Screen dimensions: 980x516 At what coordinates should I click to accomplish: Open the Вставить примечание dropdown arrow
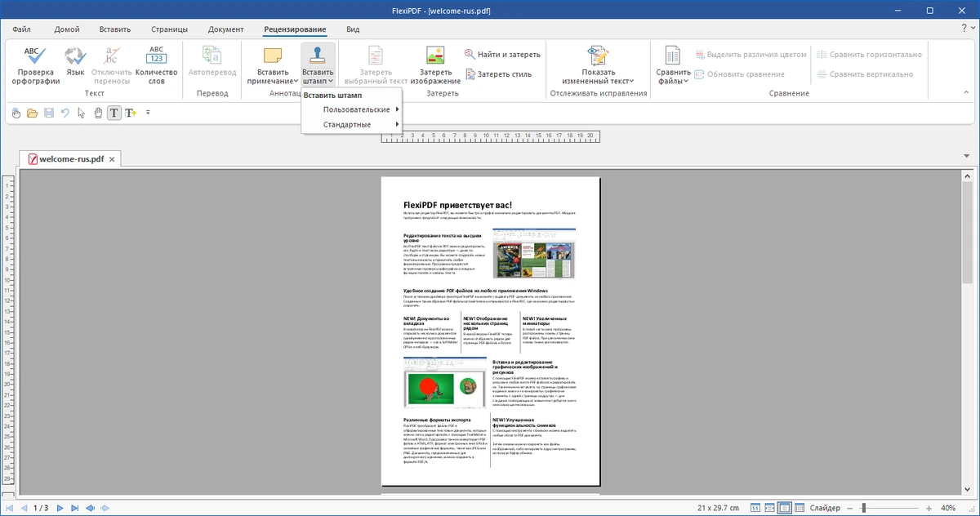(295, 82)
